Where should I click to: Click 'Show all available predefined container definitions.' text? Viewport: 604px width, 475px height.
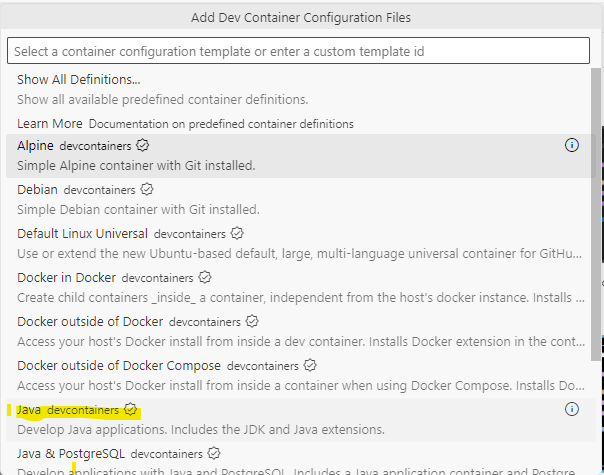coord(163,99)
